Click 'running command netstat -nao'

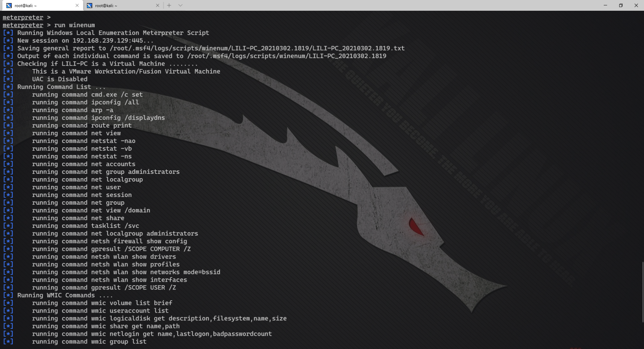(83, 141)
